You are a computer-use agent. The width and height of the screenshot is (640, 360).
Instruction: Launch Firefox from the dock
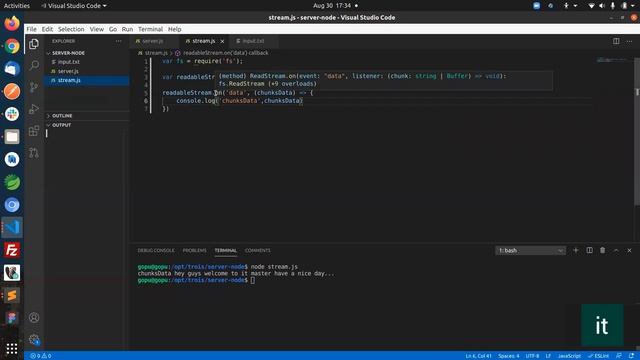click(x=12, y=23)
